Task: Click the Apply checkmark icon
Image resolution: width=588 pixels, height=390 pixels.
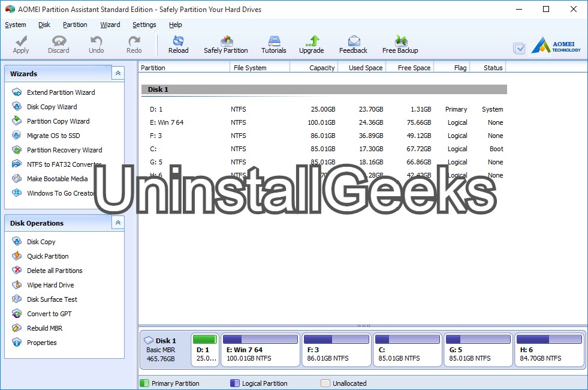Action: tap(21, 41)
